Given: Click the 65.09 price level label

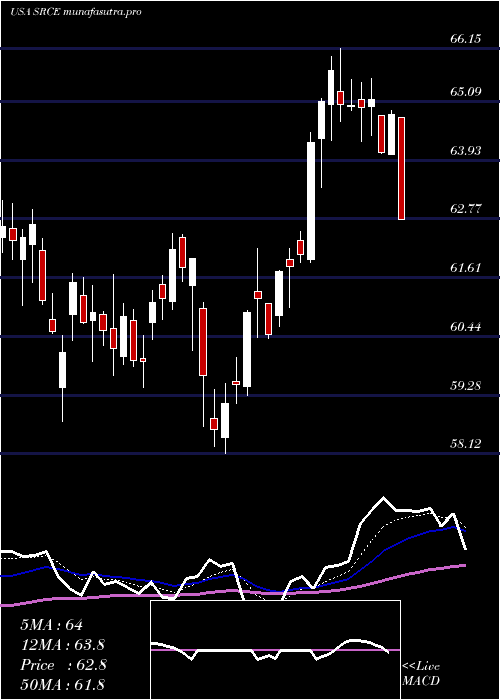Looking at the screenshot, I should point(466,92).
